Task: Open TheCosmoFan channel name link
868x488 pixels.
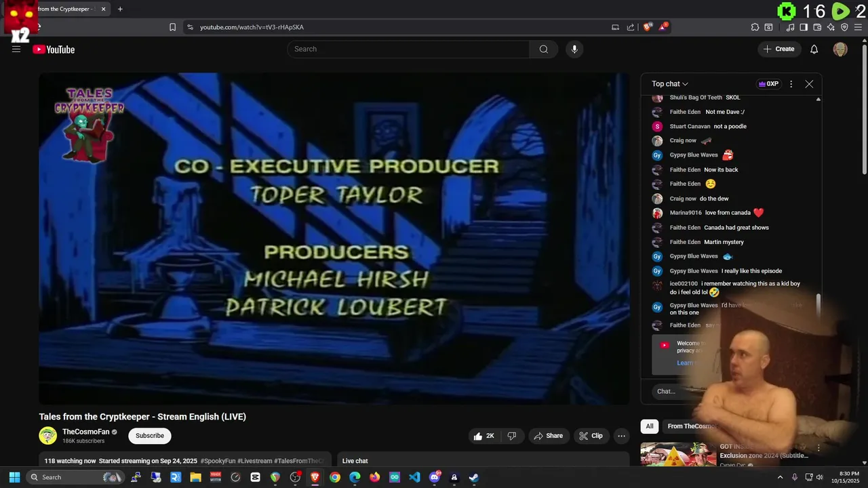Action: click(85, 432)
